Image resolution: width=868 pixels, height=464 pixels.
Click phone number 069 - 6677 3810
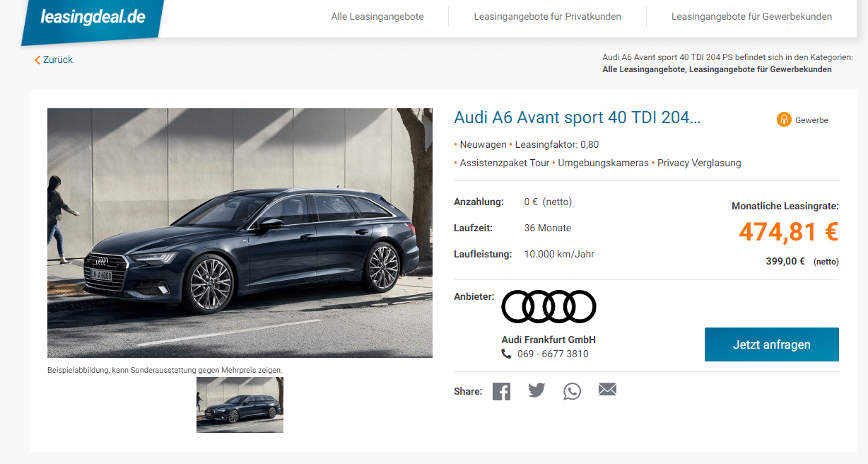(553, 354)
